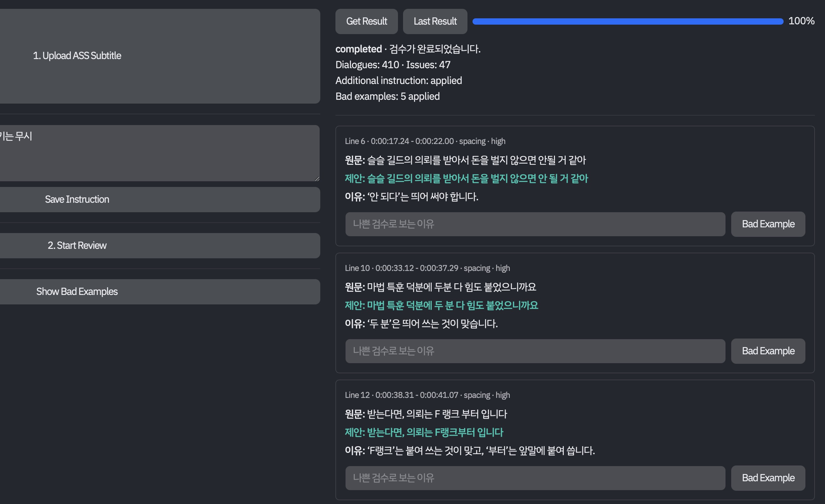825x504 pixels.
Task: Open the Last Result view
Action: click(435, 21)
